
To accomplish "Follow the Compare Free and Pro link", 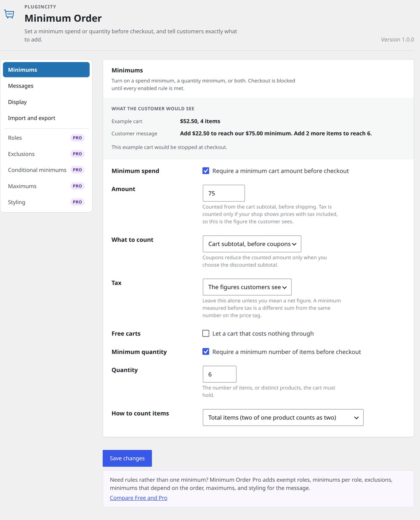I will tap(138, 498).
